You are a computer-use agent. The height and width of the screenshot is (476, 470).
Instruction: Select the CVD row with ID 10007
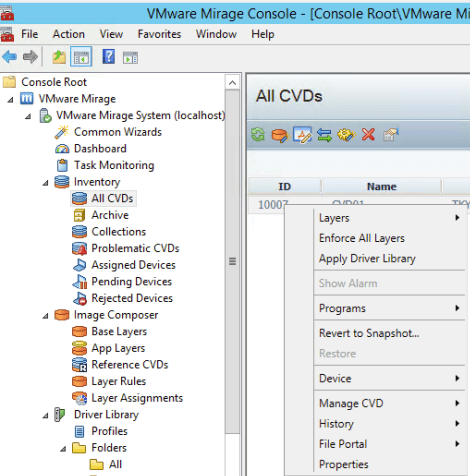(x=359, y=204)
